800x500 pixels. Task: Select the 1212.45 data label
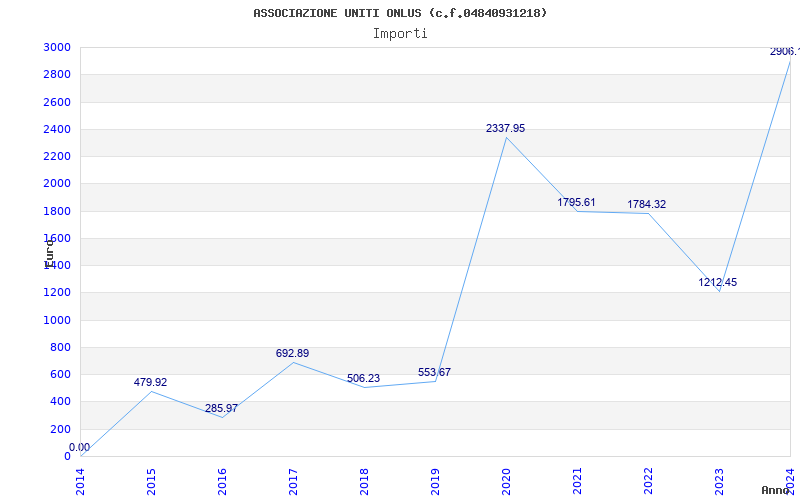[717, 282]
